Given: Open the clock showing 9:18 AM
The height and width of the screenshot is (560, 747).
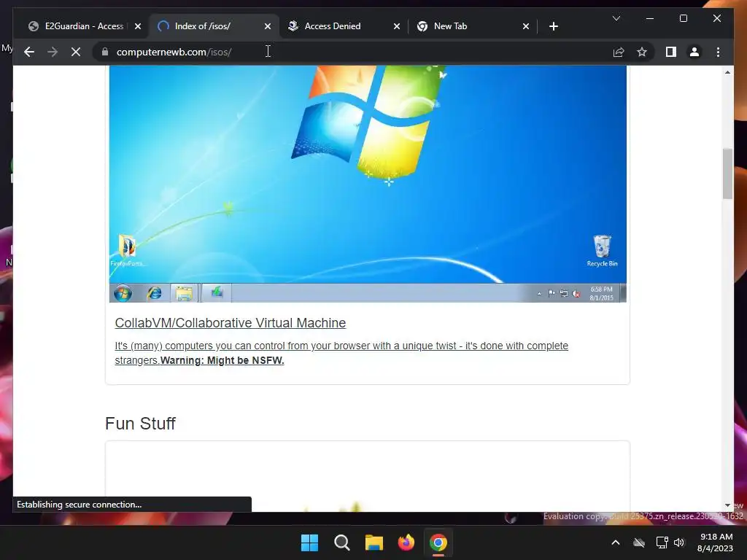Looking at the screenshot, I should [x=715, y=542].
